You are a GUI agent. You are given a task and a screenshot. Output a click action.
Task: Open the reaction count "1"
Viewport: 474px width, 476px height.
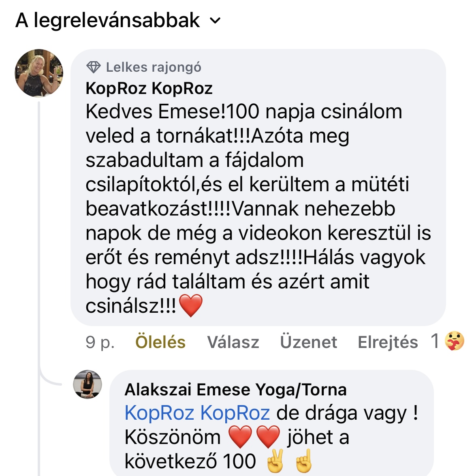click(435, 341)
